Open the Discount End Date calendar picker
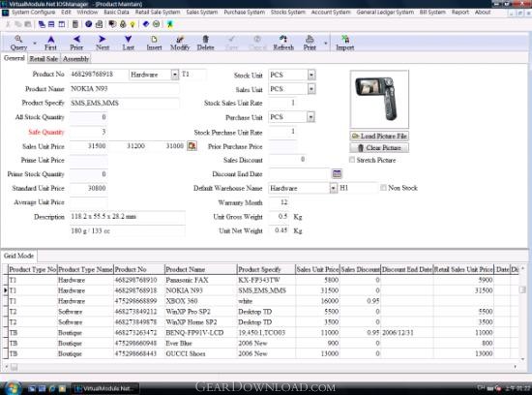532x395 pixels. 337,174
